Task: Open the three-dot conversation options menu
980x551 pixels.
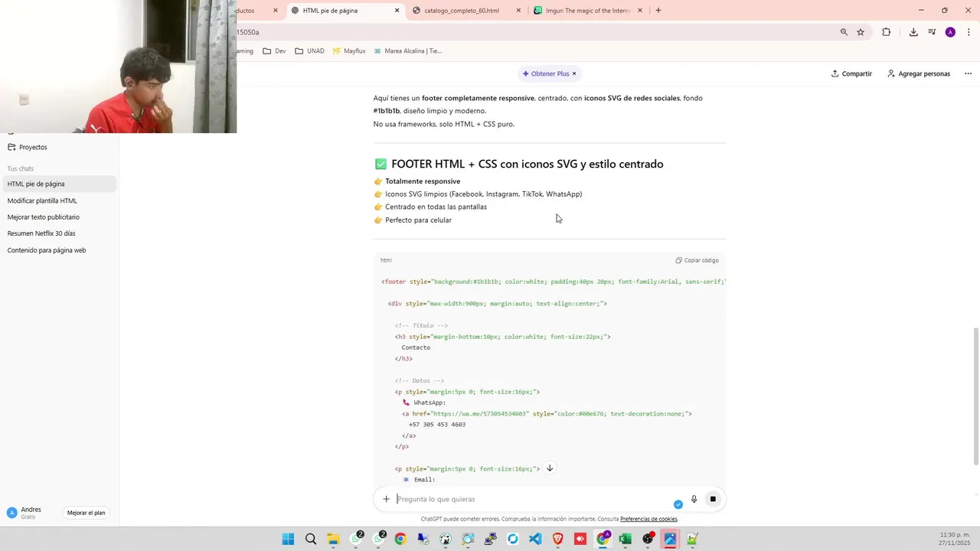Action: [968, 73]
